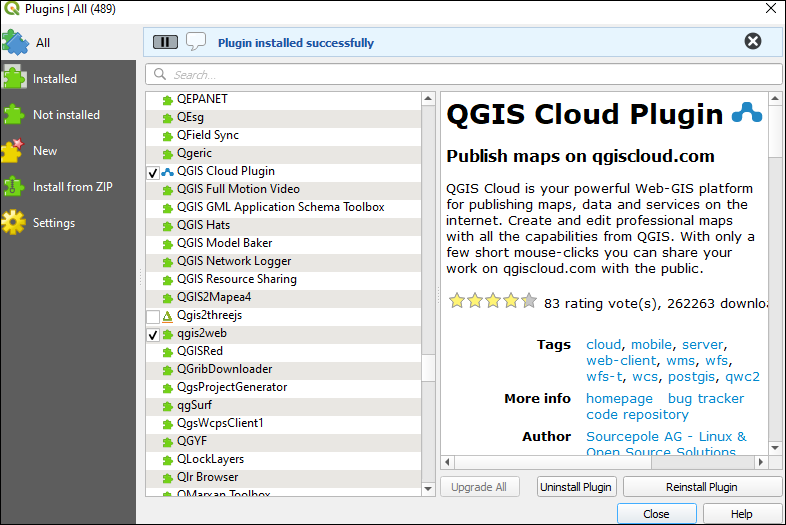Dismiss the plugin installed message bar
Image resolution: width=786 pixels, height=525 pixels.
752,41
